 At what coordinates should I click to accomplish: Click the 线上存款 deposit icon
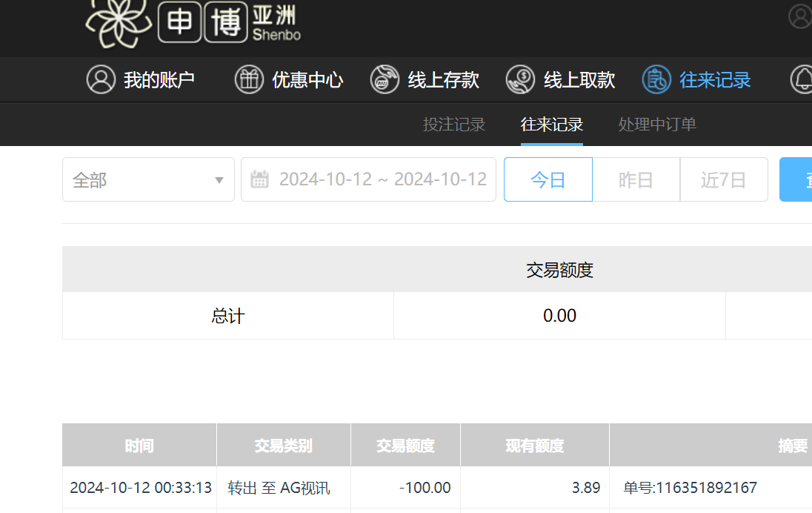[384, 79]
